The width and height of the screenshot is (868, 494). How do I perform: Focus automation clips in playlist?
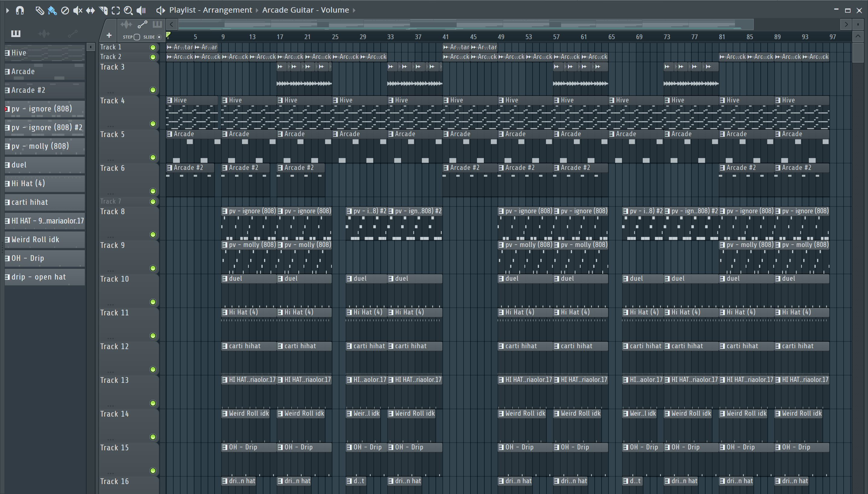(x=142, y=24)
